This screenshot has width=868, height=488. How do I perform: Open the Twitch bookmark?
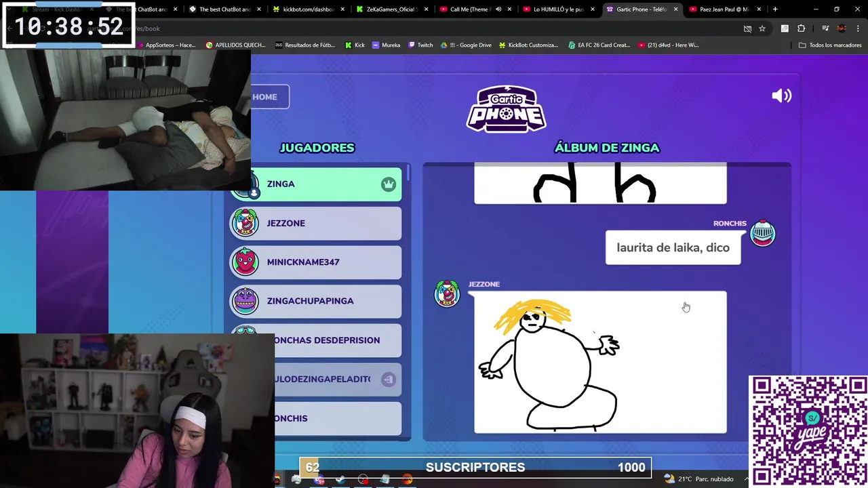[x=420, y=45]
